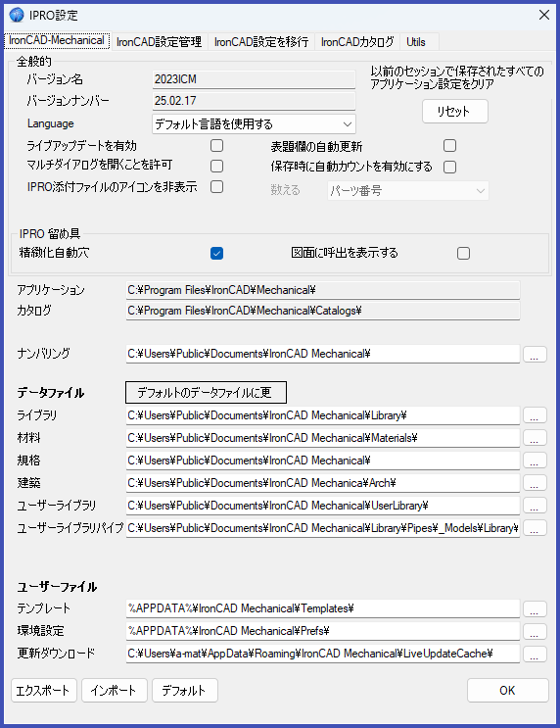This screenshot has width=560, height=728.
Task: Click the 規格 path field
Action: point(323,461)
